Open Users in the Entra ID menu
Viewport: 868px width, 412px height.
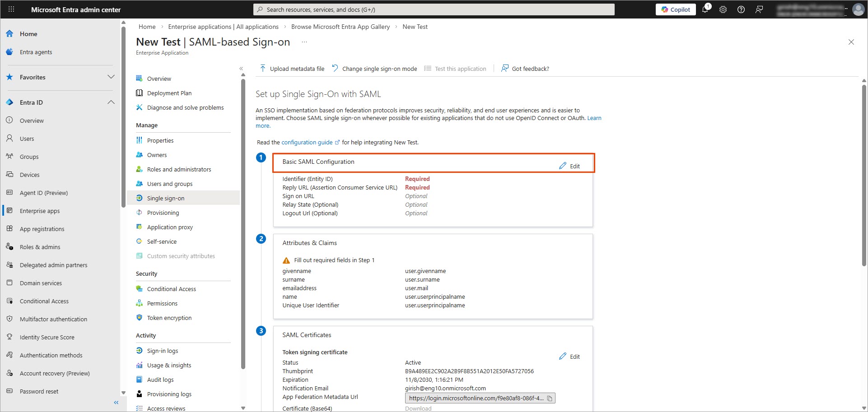point(27,139)
